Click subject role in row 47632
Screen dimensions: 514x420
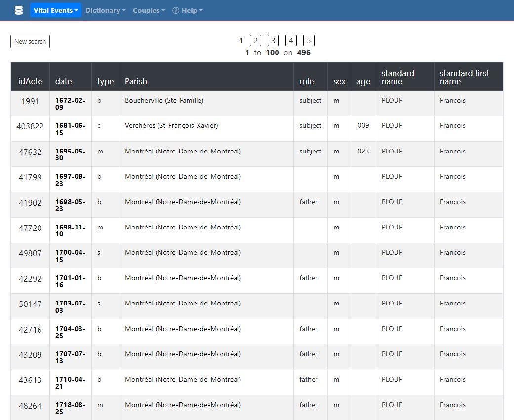point(310,152)
